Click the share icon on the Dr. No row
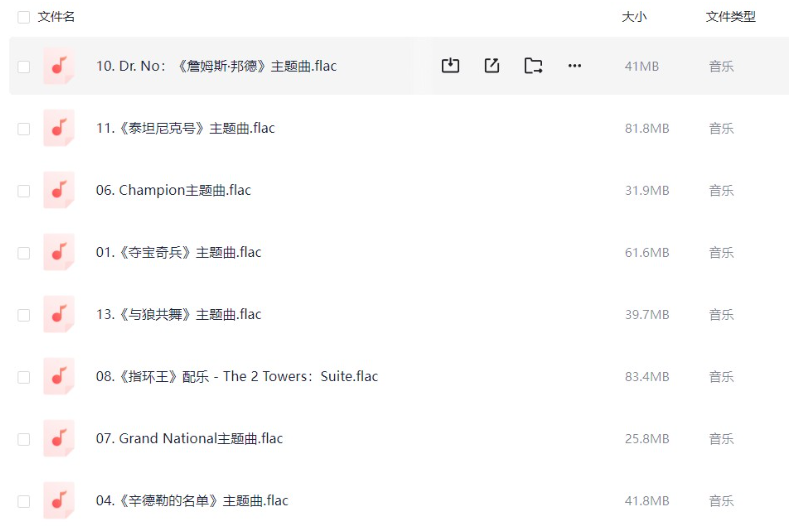This screenshot has height=528, width=790. [x=492, y=65]
